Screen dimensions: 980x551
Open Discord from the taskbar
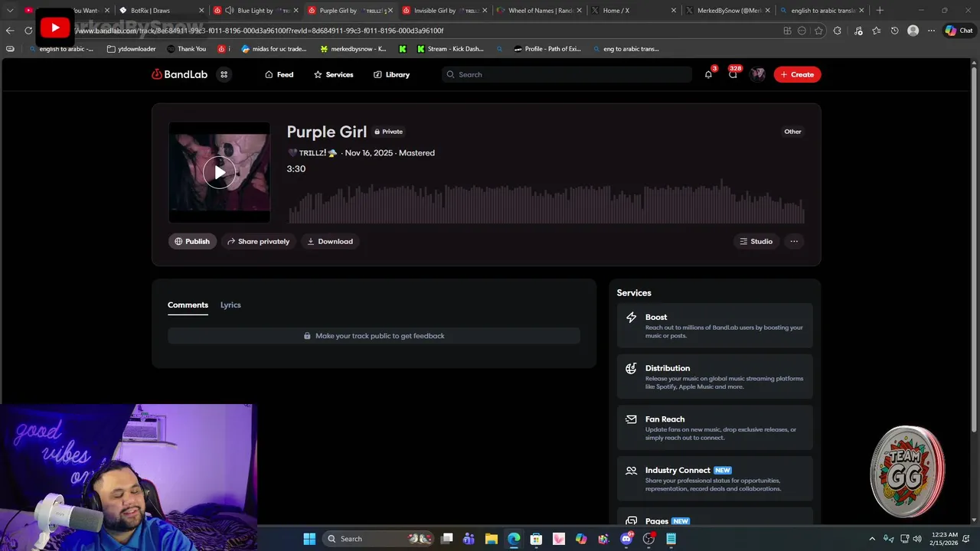tap(626, 539)
